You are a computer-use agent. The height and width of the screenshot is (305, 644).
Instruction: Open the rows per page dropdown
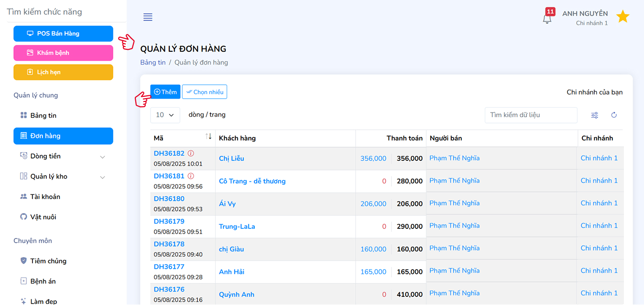tap(165, 115)
